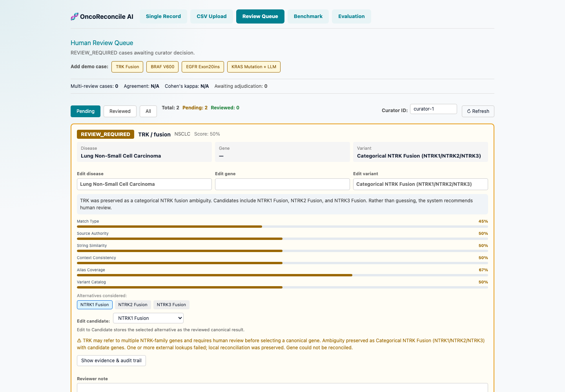Click the 'Pending: 2' counter

(x=195, y=108)
